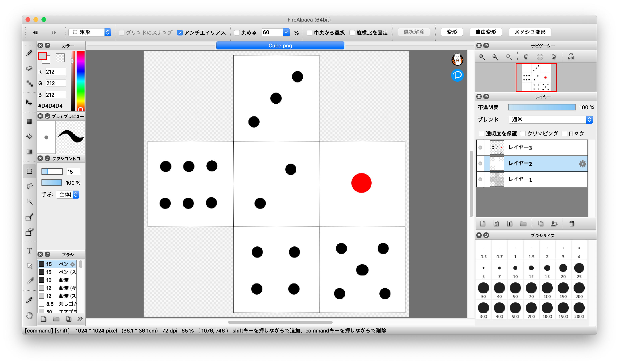
Task: Delete layer with the trash icon
Action: (x=572, y=224)
